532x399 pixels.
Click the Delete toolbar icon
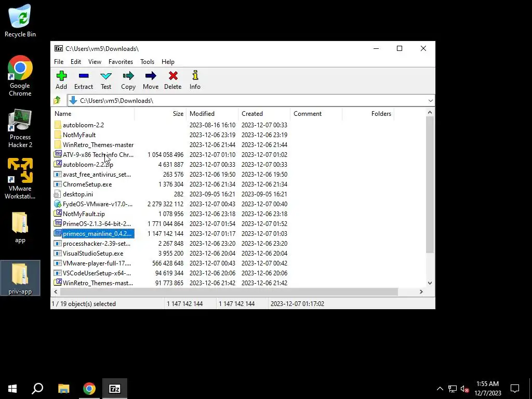tap(173, 76)
